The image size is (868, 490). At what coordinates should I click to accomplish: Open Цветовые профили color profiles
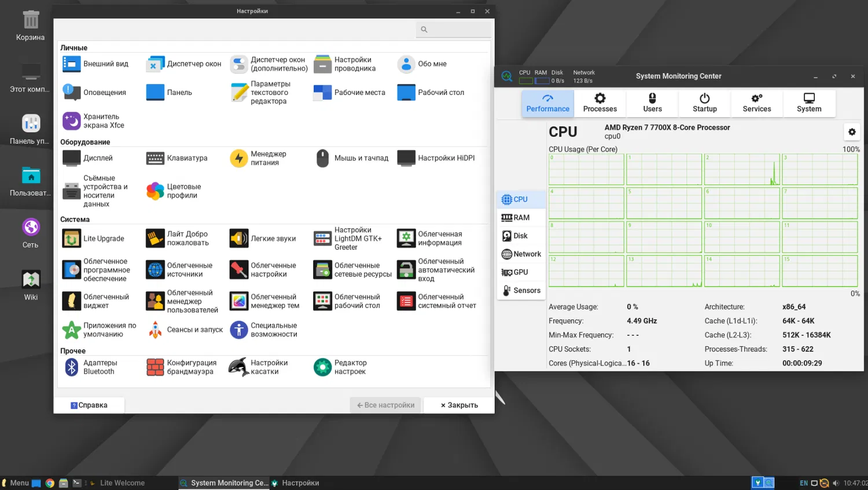point(174,191)
